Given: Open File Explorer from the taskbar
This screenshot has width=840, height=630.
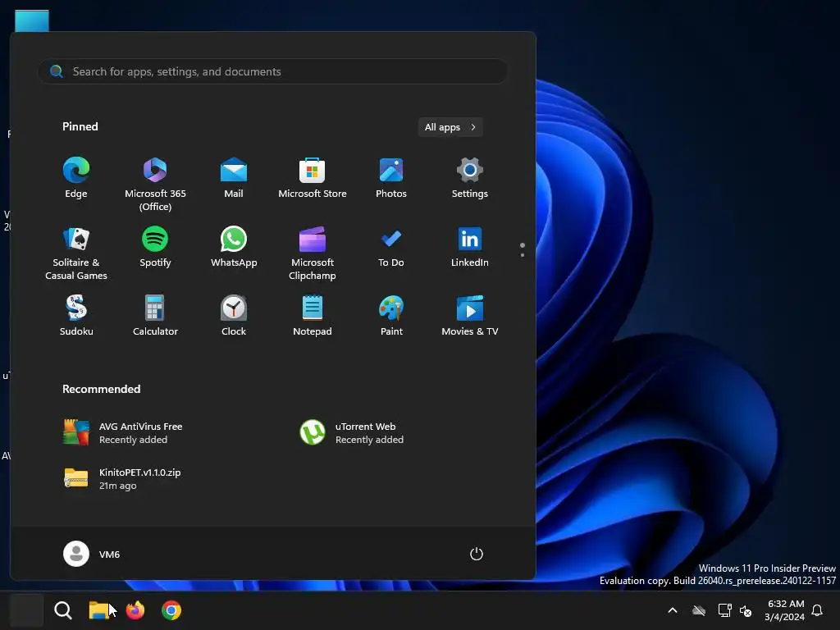Looking at the screenshot, I should pyautogui.click(x=98, y=610).
